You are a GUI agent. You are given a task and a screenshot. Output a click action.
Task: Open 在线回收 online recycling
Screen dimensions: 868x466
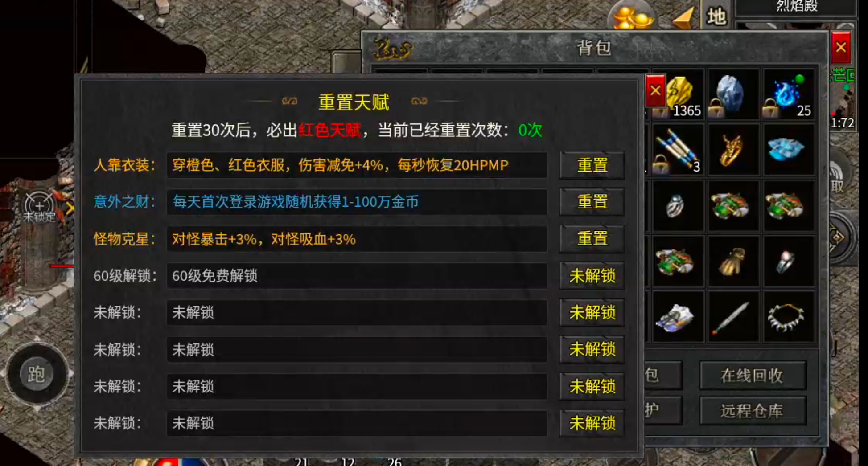pyautogui.click(x=753, y=376)
